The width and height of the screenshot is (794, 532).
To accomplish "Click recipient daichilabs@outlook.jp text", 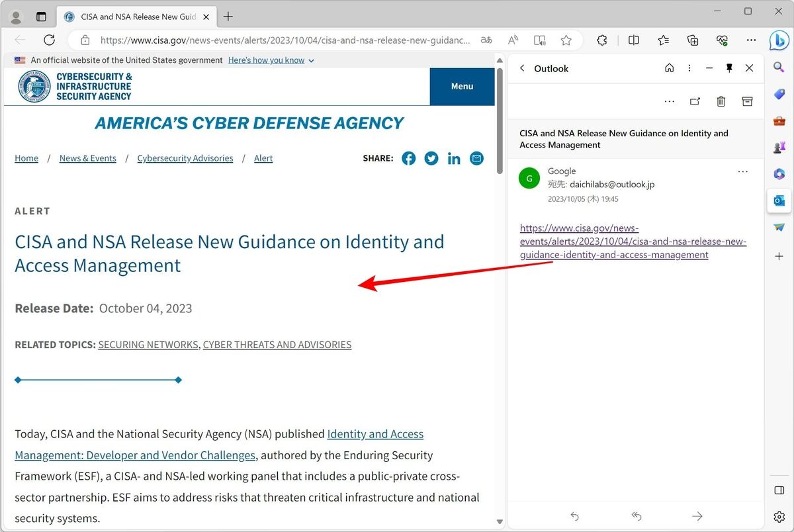I will point(612,185).
